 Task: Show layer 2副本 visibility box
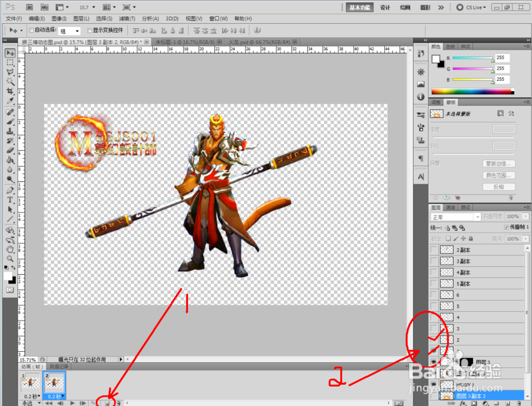tap(434, 250)
